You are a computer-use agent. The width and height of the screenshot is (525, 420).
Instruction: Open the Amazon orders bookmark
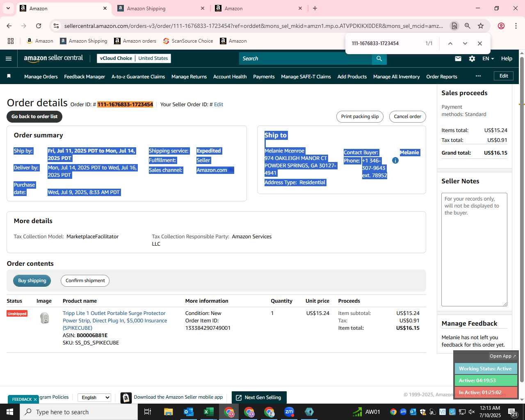click(135, 41)
